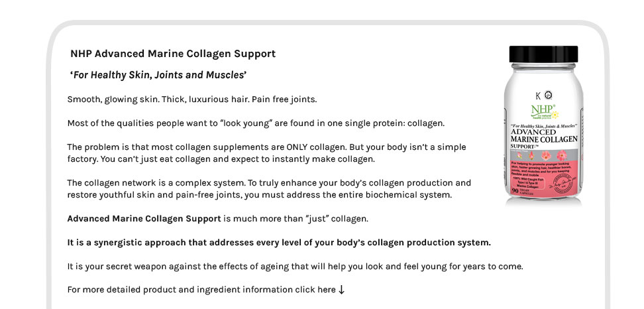The image size is (644, 309).
Task: Click the NHP logo on the bottle
Action: point(544,111)
